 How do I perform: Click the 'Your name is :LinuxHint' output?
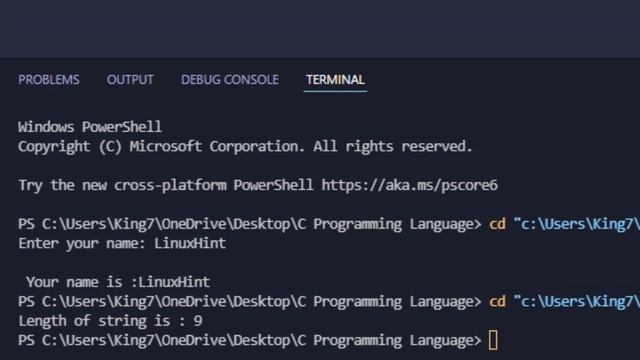click(x=118, y=282)
